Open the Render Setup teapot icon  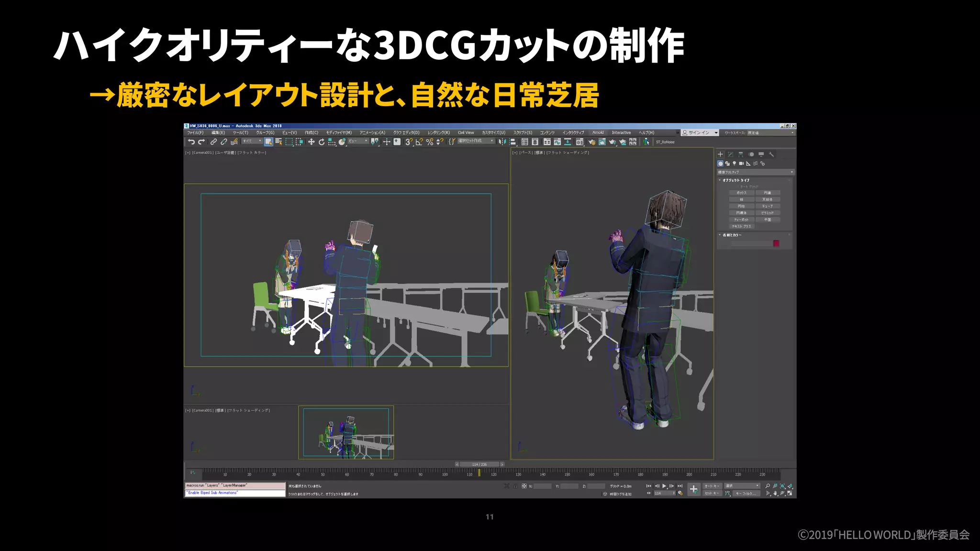pos(592,142)
